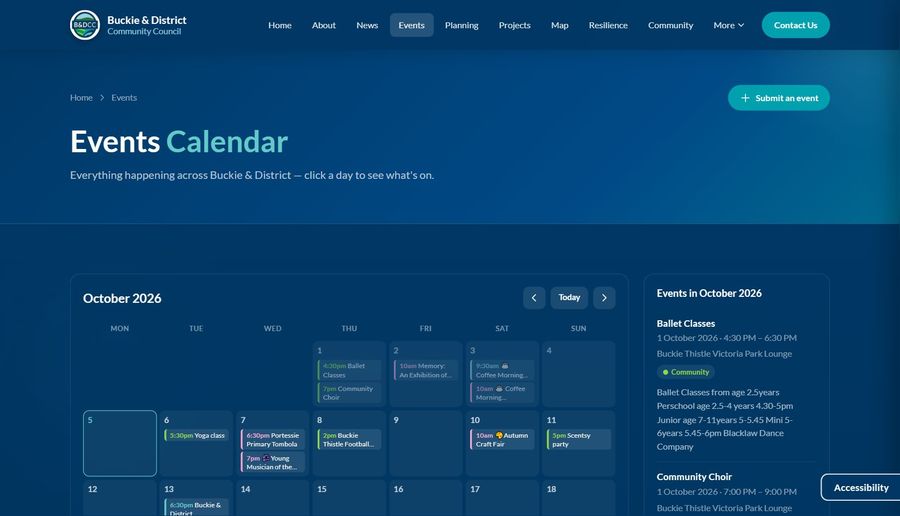
Task: Select October 14 in the calendar
Action: [x=273, y=498]
